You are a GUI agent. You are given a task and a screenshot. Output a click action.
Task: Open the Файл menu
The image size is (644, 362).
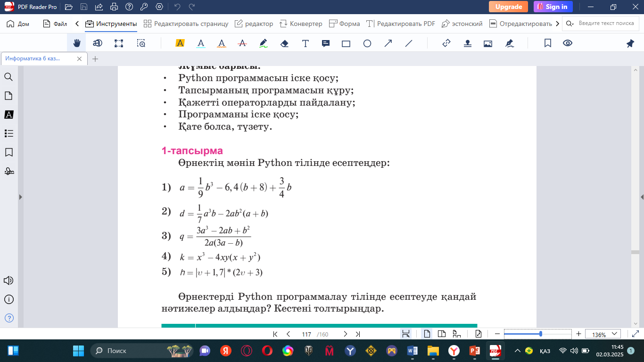point(55,24)
